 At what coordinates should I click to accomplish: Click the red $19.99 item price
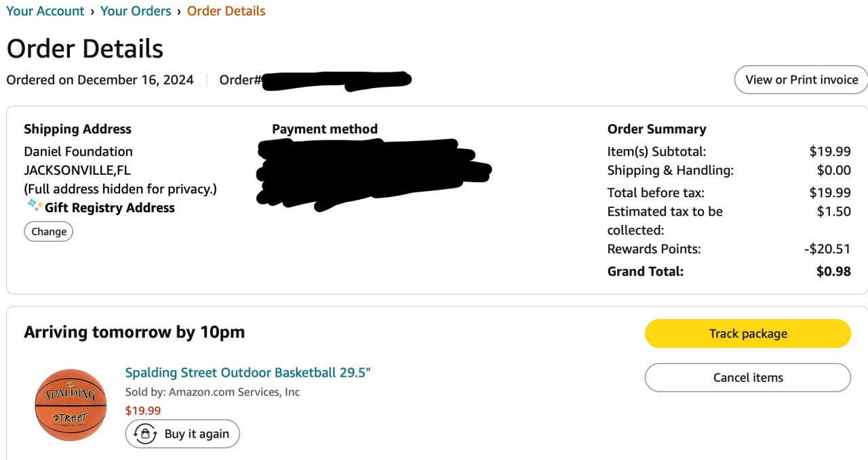[143, 411]
